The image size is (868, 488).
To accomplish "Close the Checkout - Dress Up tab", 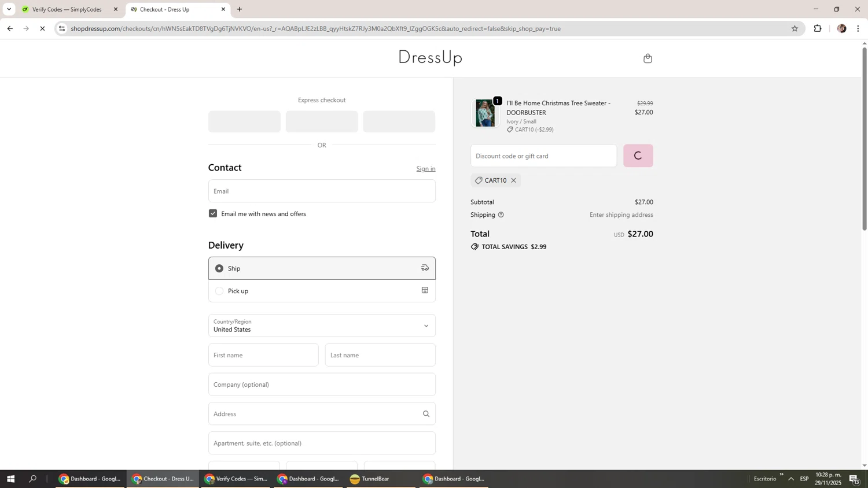I will [x=223, y=9].
